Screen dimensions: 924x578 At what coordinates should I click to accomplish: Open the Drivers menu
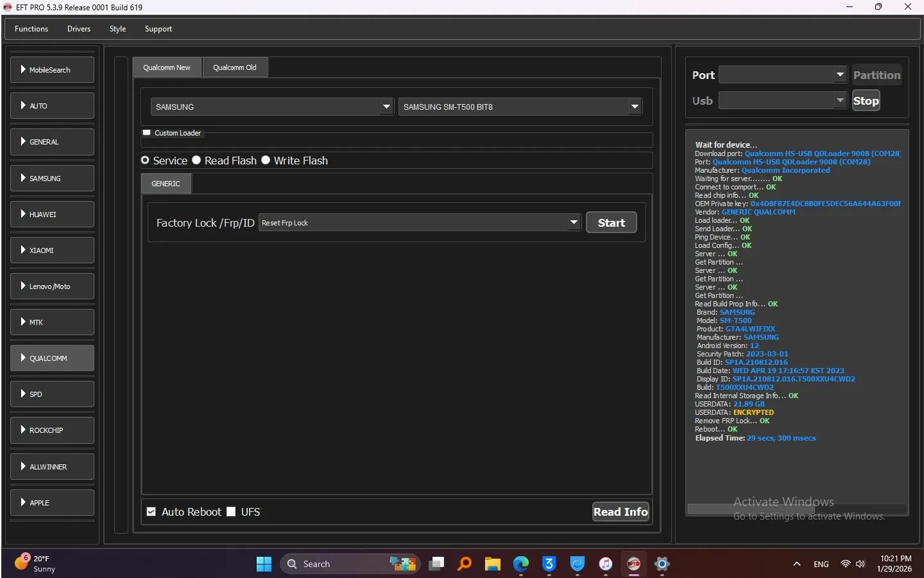coord(79,29)
